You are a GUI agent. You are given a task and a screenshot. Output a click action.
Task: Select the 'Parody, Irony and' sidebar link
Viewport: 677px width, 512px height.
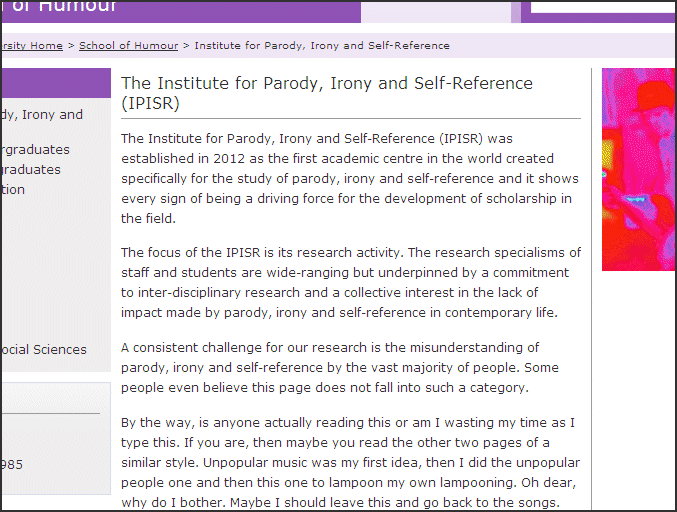click(42, 115)
